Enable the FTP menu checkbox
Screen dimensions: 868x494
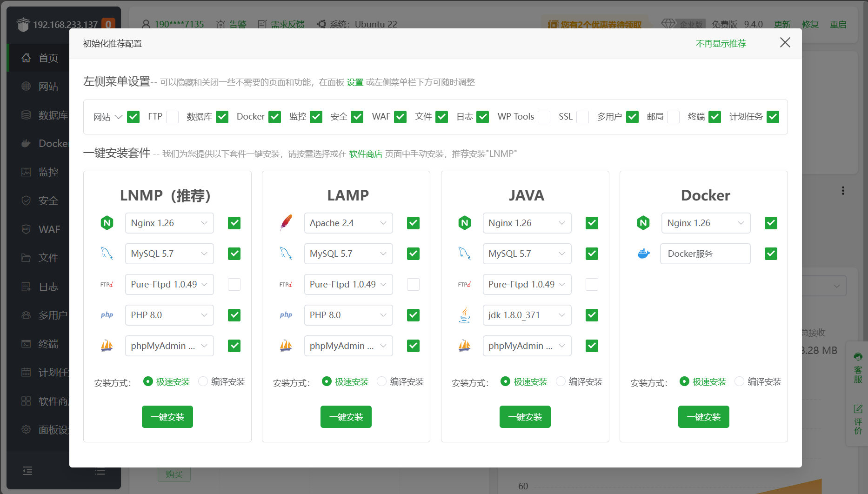click(x=173, y=117)
